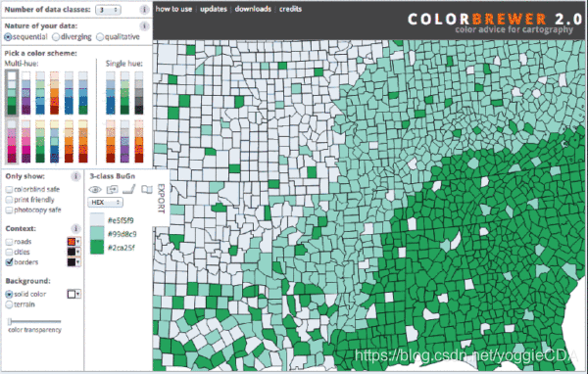
Task: Open the borders color picker dropdown
Action: pyautogui.click(x=73, y=262)
